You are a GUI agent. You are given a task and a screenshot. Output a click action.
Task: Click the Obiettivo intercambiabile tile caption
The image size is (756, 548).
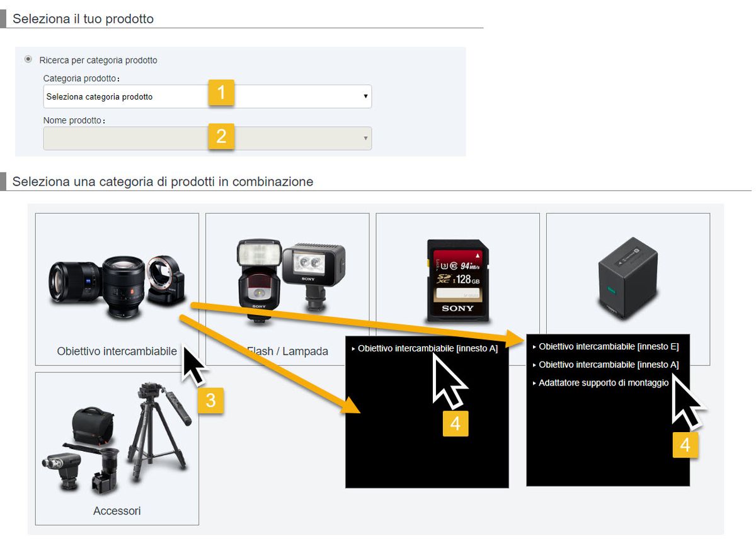pos(117,351)
